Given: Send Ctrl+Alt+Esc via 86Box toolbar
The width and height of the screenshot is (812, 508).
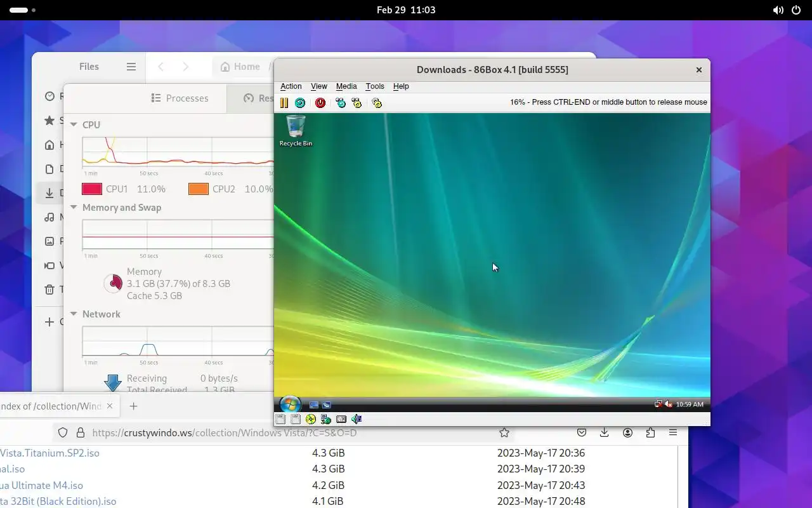Looking at the screenshot, I should click(x=357, y=103).
